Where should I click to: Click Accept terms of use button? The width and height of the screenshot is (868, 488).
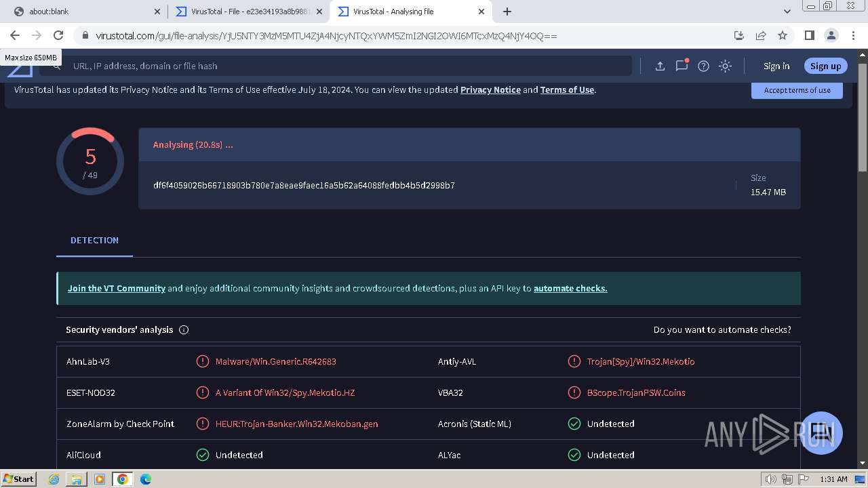(x=797, y=90)
